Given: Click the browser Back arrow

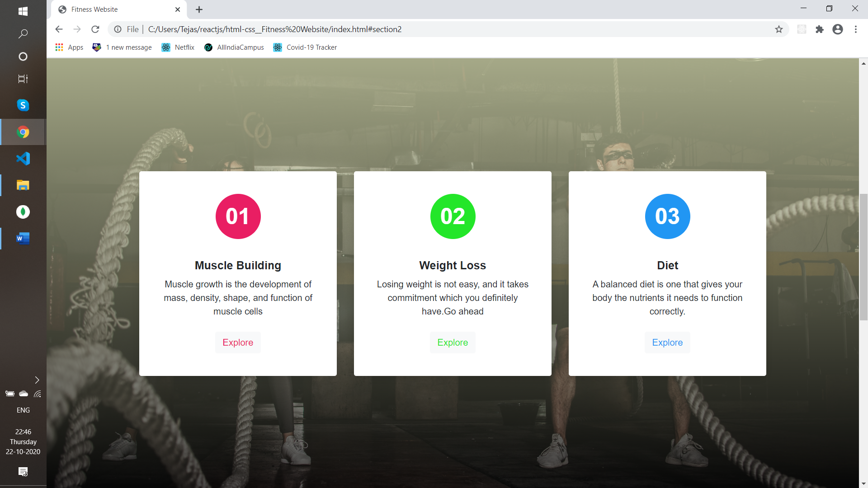Looking at the screenshot, I should [59, 29].
